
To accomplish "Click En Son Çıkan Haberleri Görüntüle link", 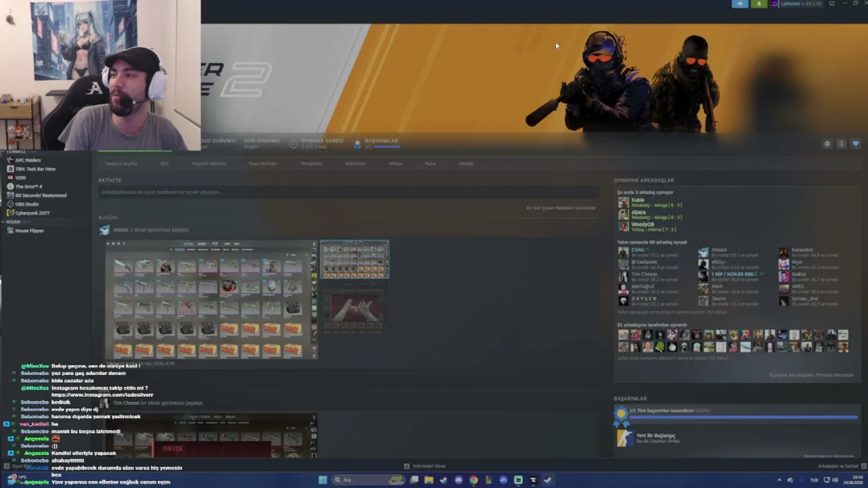I will click(x=561, y=208).
